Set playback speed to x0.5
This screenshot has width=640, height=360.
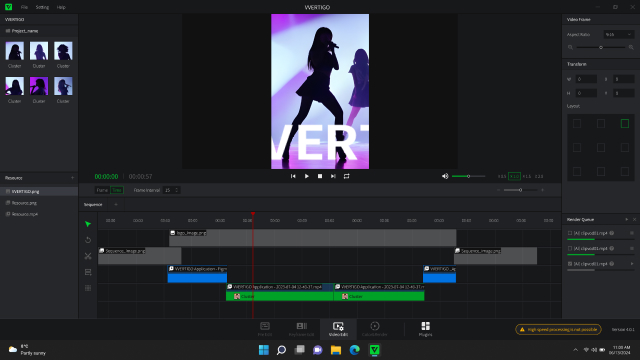coord(502,176)
